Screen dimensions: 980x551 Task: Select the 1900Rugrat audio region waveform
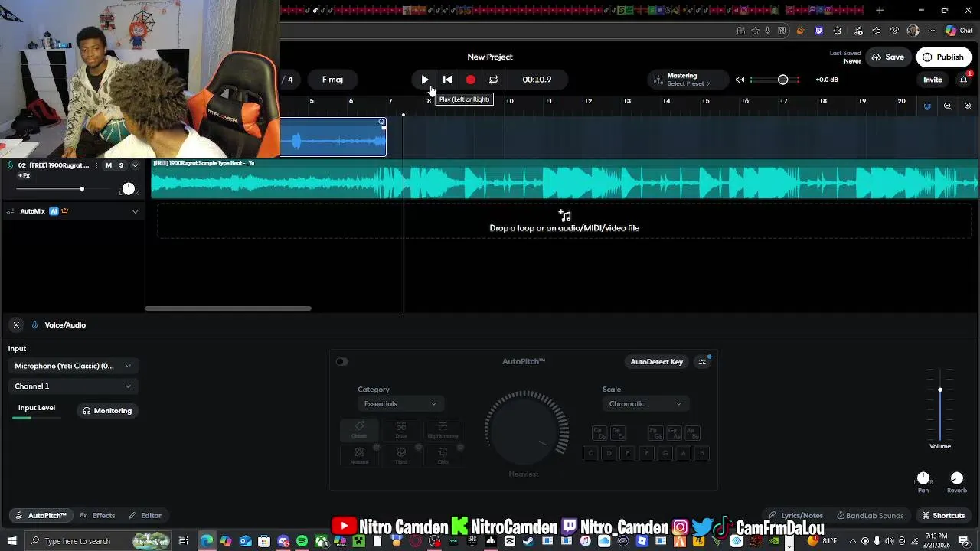click(x=564, y=183)
